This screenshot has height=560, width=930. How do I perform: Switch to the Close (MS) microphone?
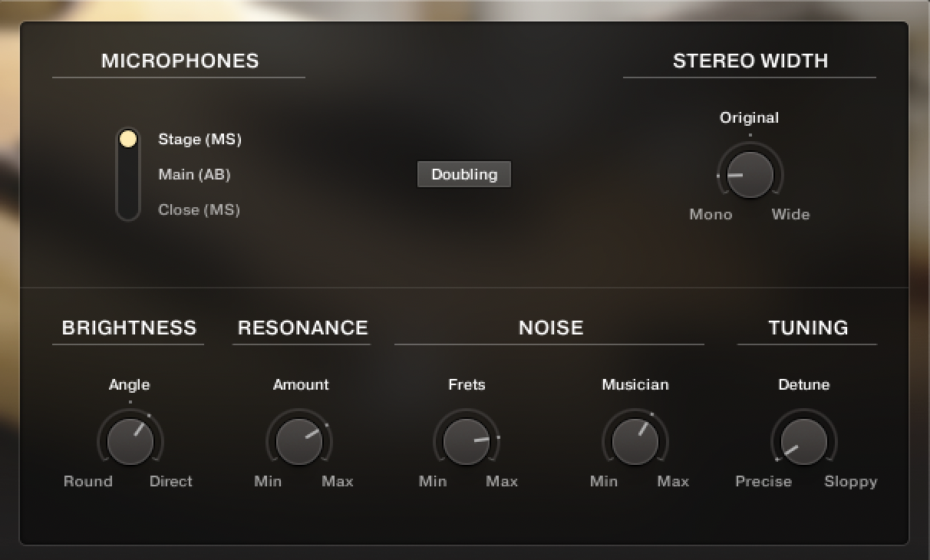click(x=197, y=209)
